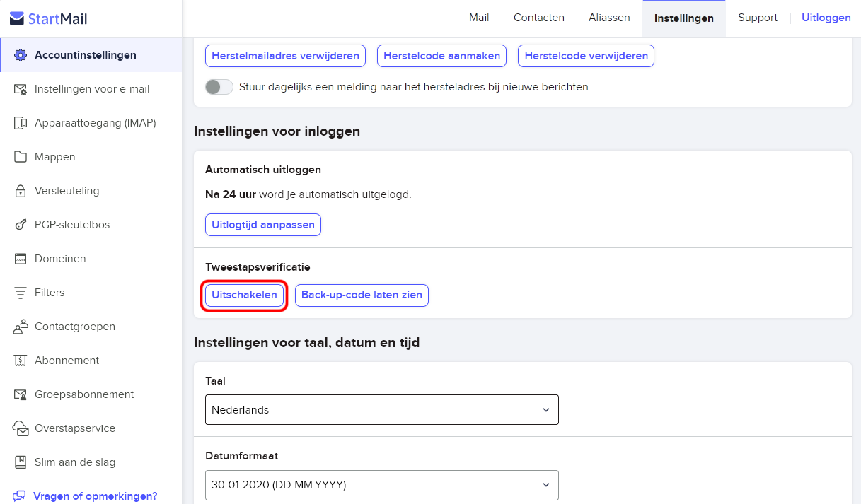
Task: Click Back-up-code laten zien button
Action: coord(362,295)
